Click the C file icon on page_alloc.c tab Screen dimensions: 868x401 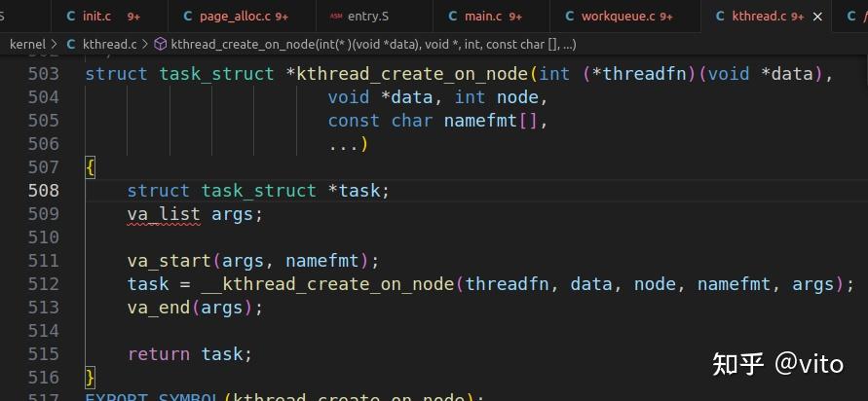pos(188,17)
